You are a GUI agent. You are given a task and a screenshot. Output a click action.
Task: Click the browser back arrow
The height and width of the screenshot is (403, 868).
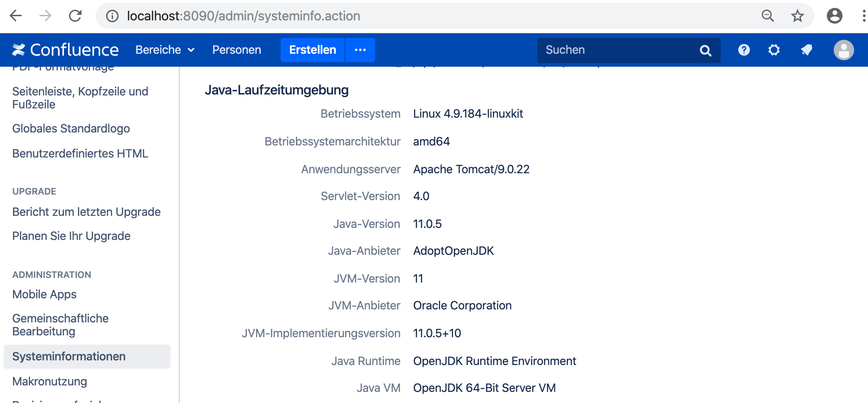[16, 16]
